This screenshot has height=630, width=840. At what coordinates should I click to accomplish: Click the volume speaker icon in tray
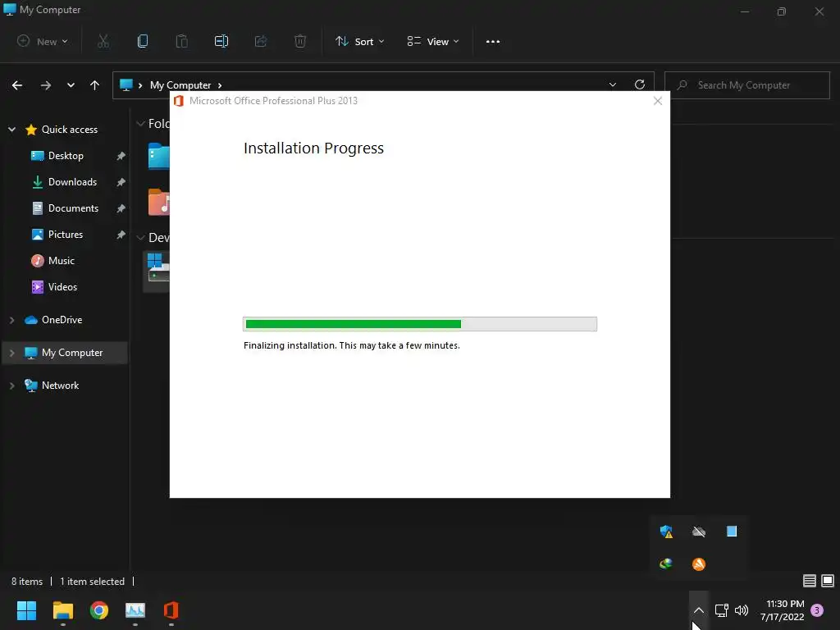742,610
